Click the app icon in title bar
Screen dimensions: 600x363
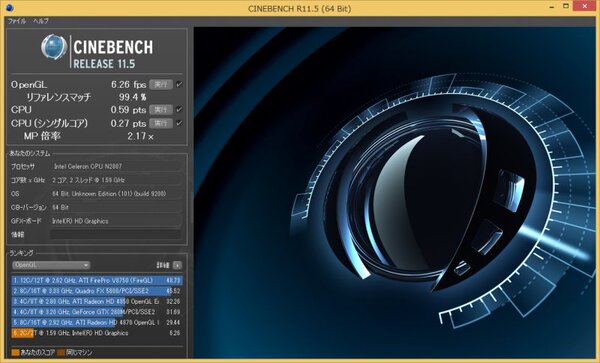pos(10,8)
